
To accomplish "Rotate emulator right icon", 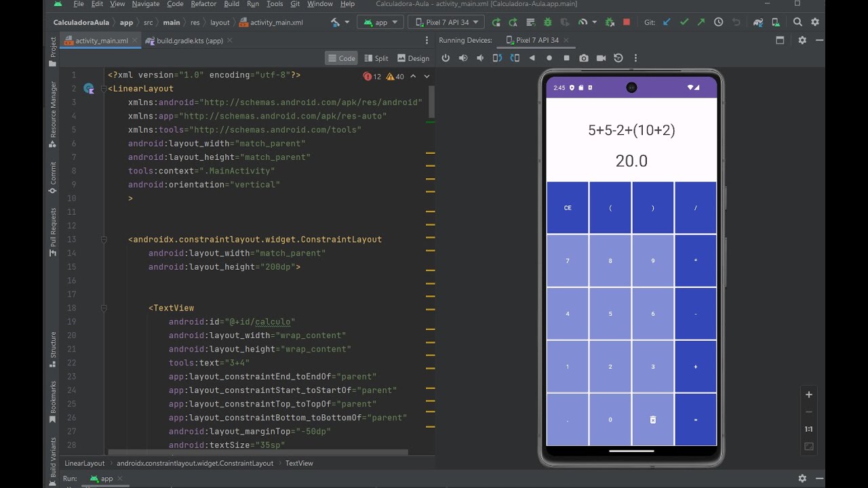I will tap(515, 58).
